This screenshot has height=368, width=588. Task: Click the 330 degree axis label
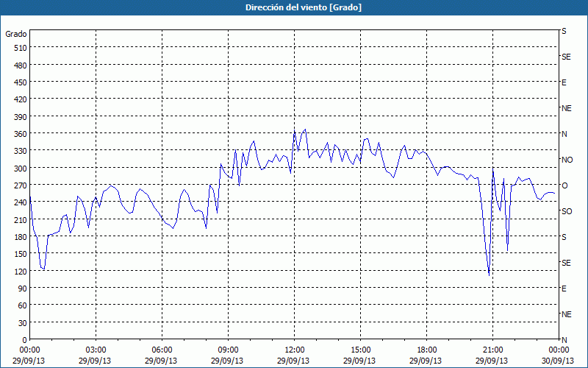click(21, 151)
